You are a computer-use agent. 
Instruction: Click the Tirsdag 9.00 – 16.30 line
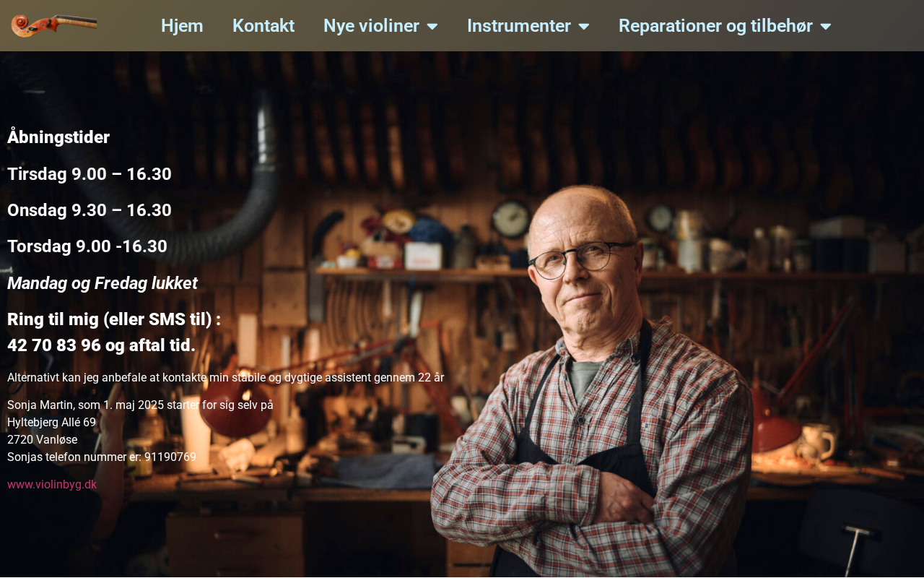(x=90, y=174)
